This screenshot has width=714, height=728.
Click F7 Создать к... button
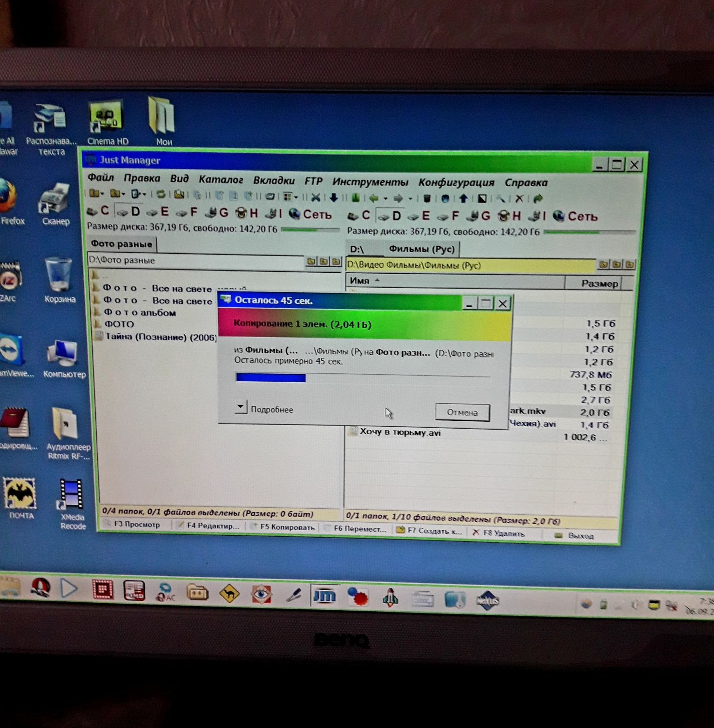(x=429, y=530)
